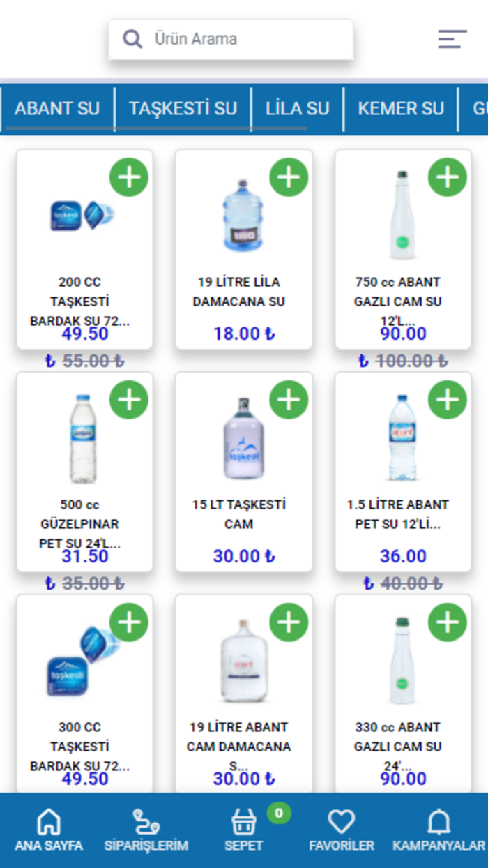Viewport: 488px width, 868px height.
Task: Add 19 Litre Lila Damacana to cart
Action: point(289,177)
